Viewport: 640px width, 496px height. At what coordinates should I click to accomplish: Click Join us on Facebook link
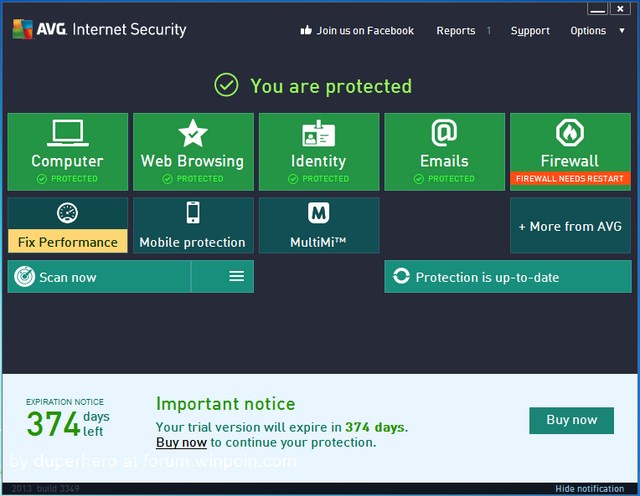(365, 31)
